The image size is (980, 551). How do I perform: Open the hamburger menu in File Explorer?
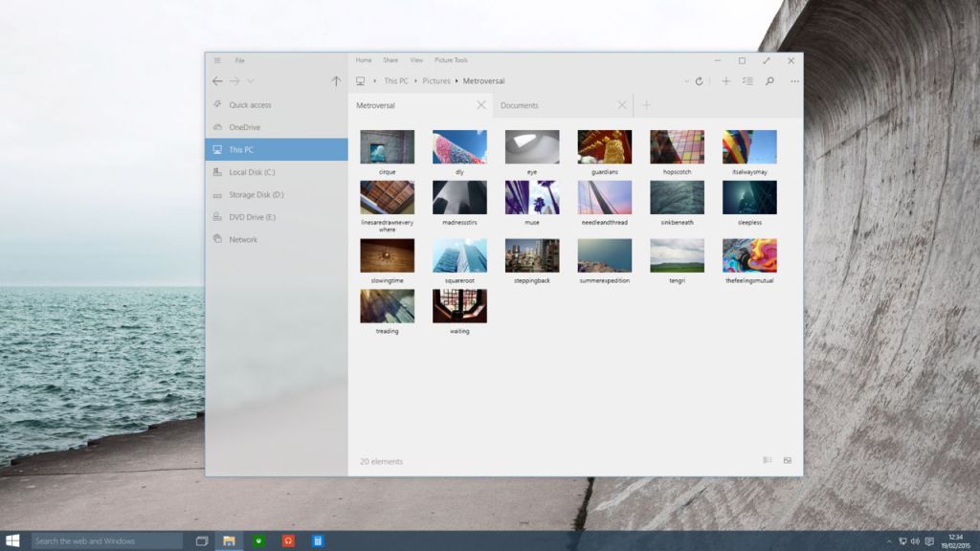pyautogui.click(x=217, y=60)
